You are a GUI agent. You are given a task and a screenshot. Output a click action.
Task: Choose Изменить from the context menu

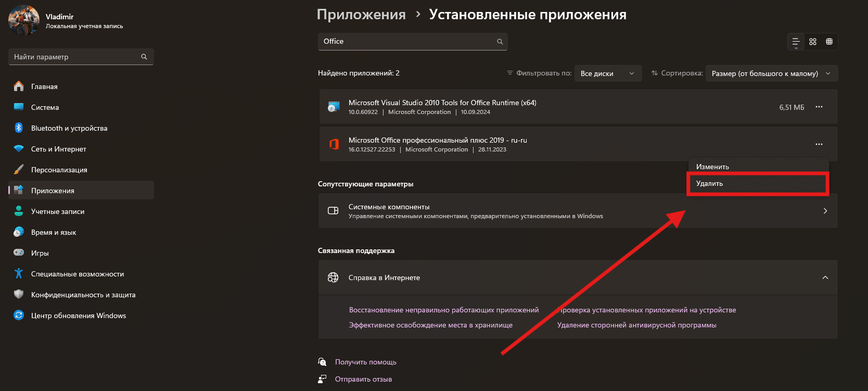point(758,167)
